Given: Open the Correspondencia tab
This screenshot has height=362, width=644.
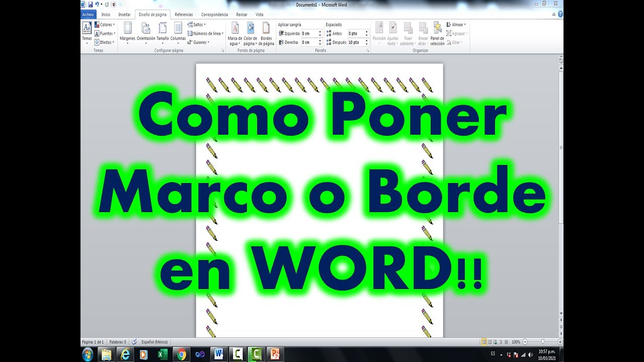Looking at the screenshot, I should pyautogui.click(x=214, y=15).
